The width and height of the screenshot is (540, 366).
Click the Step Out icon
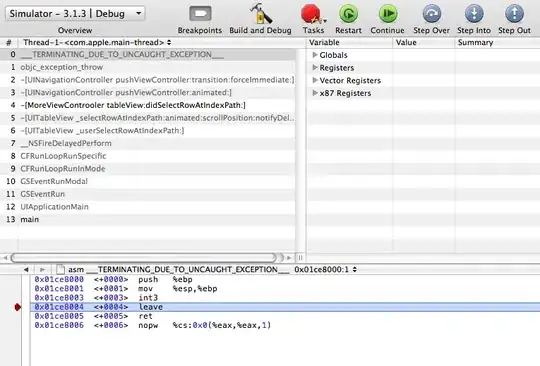(514, 14)
